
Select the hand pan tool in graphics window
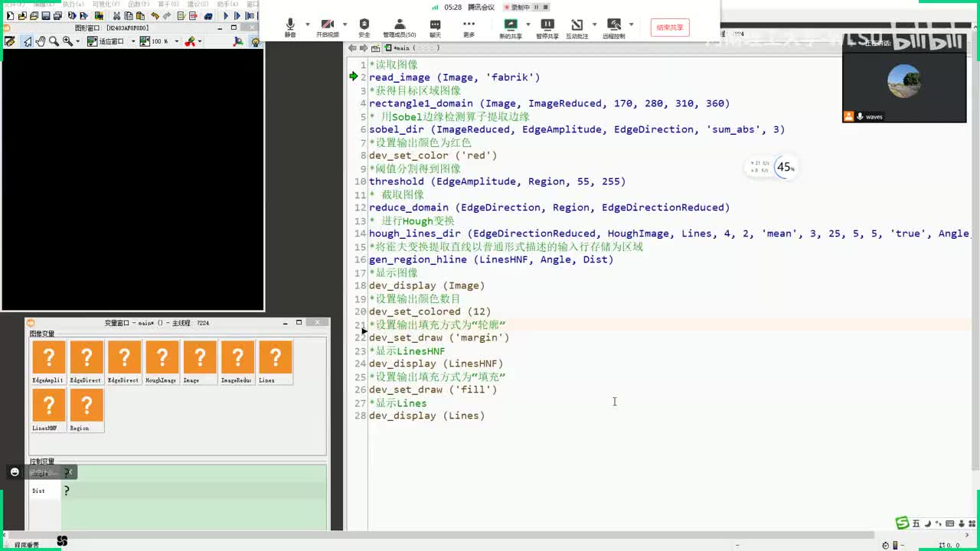pyautogui.click(x=41, y=41)
